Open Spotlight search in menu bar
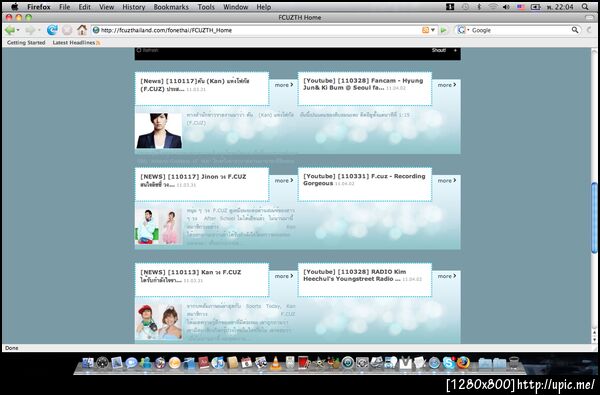 click(585, 7)
